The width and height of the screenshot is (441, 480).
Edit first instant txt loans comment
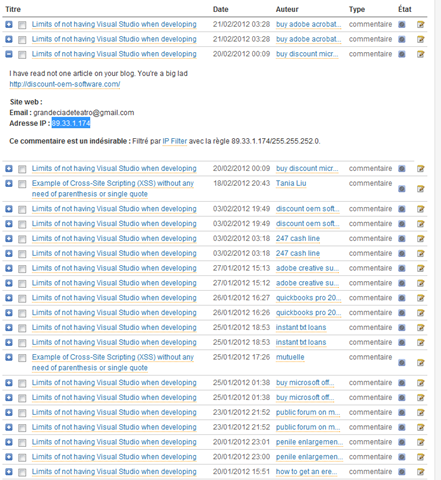421,328
